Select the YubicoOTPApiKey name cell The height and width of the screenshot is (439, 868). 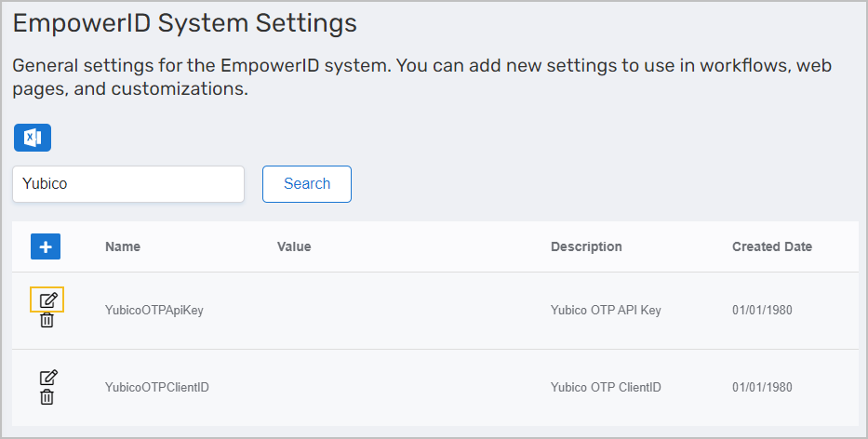coord(154,311)
